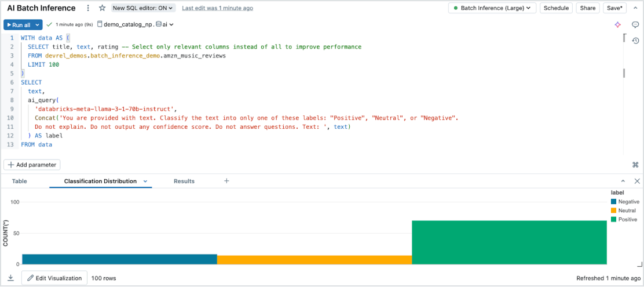Click the keyboard shortcuts command icon
The width and height of the screenshot is (644, 287).
click(x=635, y=165)
